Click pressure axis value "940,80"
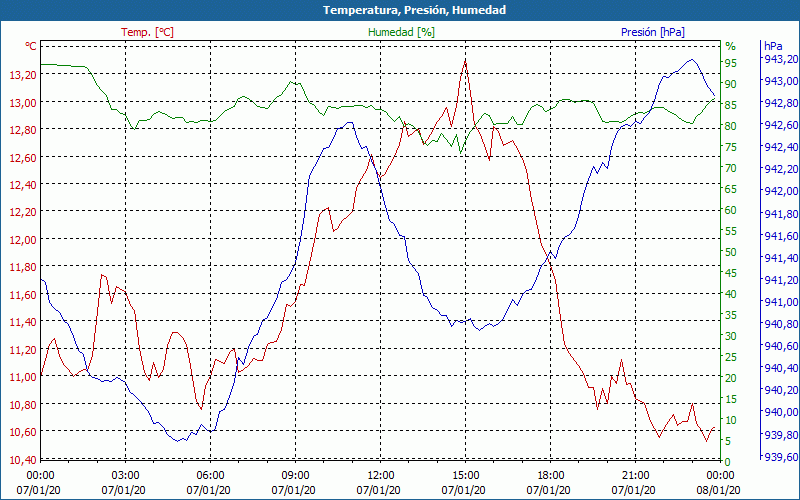The height and width of the screenshot is (500, 800). pos(782,324)
